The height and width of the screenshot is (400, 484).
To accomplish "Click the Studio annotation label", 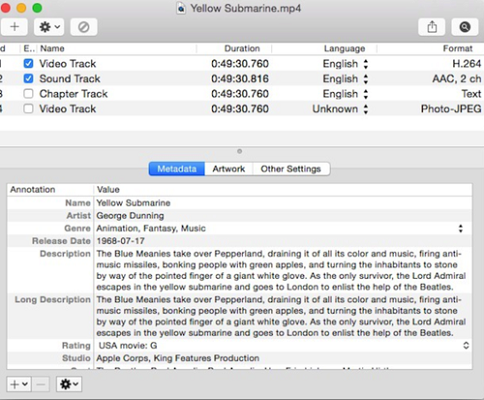I will pos(76,358).
